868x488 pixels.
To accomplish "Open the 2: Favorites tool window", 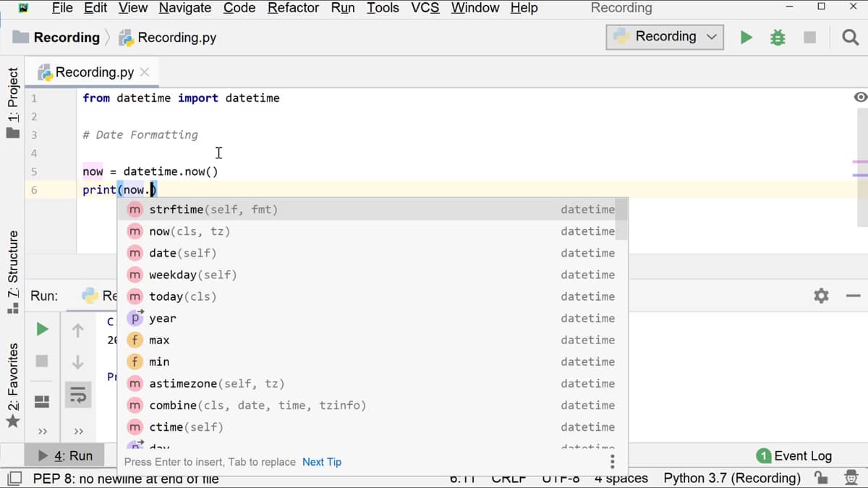I will click(x=13, y=385).
